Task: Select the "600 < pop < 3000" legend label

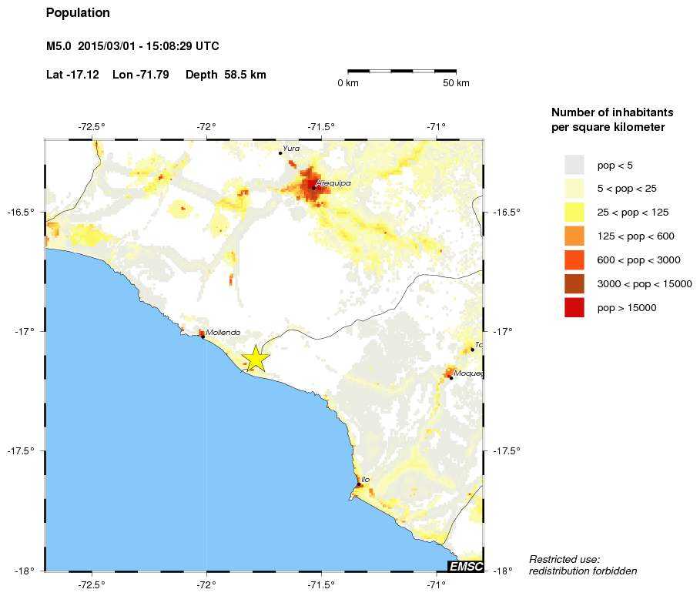Action: pyautogui.click(x=638, y=259)
